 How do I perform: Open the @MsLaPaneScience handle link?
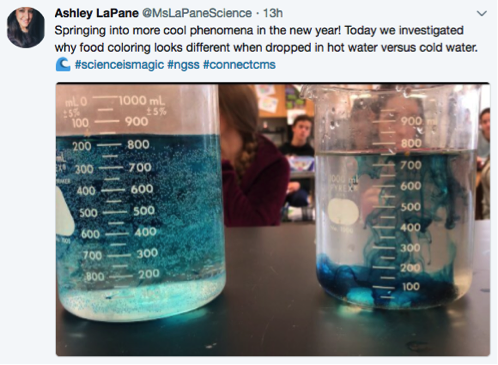point(197,13)
